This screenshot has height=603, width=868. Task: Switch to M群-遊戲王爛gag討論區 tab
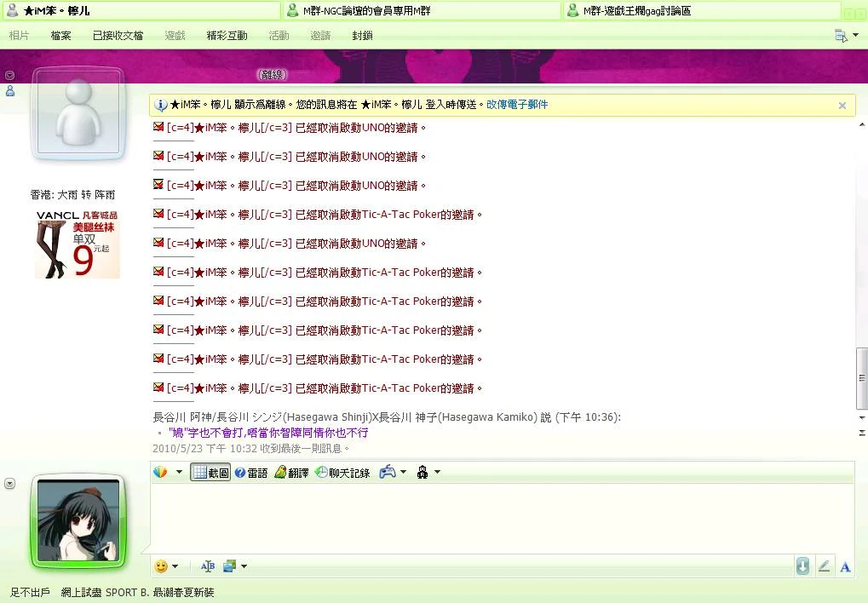tap(702, 11)
